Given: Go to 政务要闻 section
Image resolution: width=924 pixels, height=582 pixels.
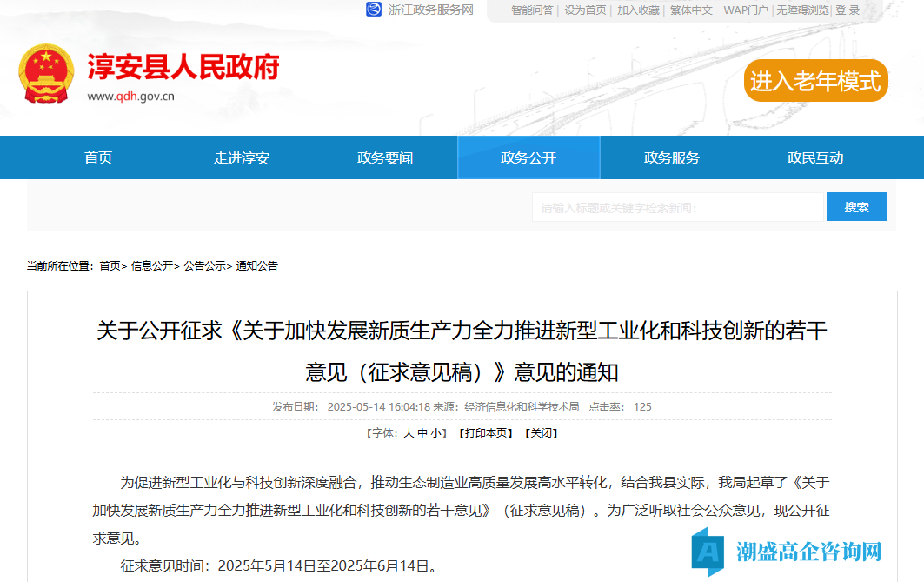Looking at the screenshot, I should (385, 157).
